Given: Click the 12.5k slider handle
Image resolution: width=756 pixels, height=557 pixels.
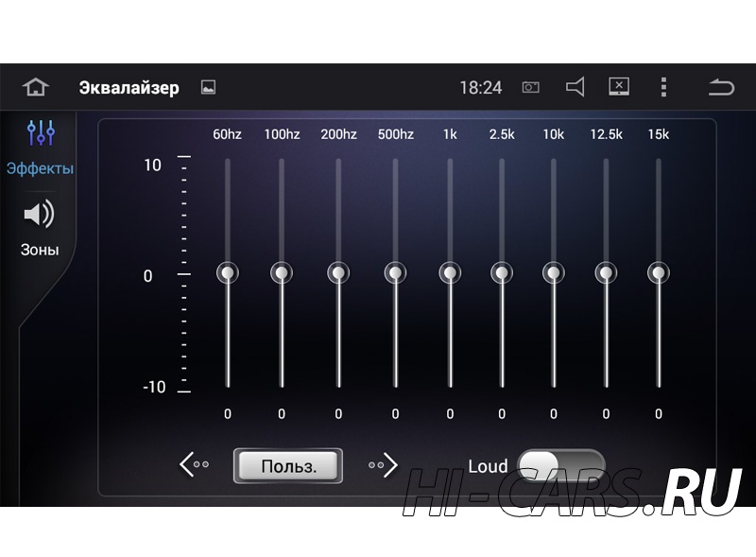Looking at the screenshot, I should (606, 273).
